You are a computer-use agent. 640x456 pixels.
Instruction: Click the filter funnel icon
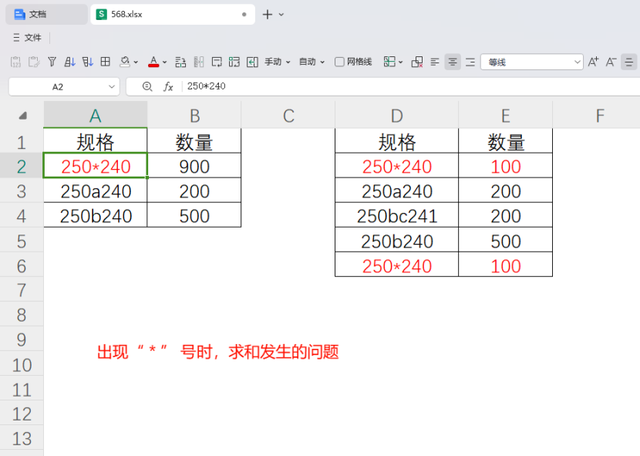coord(52,62)
